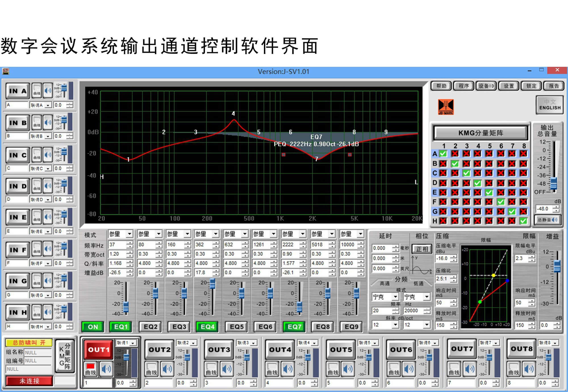This screenshot has width=568, height=392.
Task: Switch language with the ENGLISH button
Action: 550,105
